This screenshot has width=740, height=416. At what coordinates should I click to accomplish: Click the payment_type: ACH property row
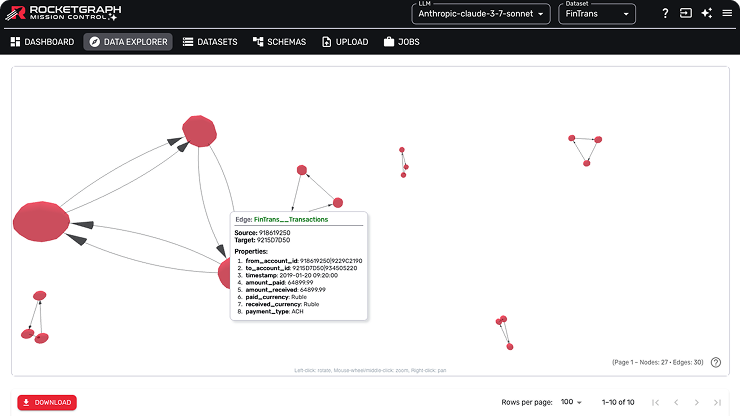point(274,312)
